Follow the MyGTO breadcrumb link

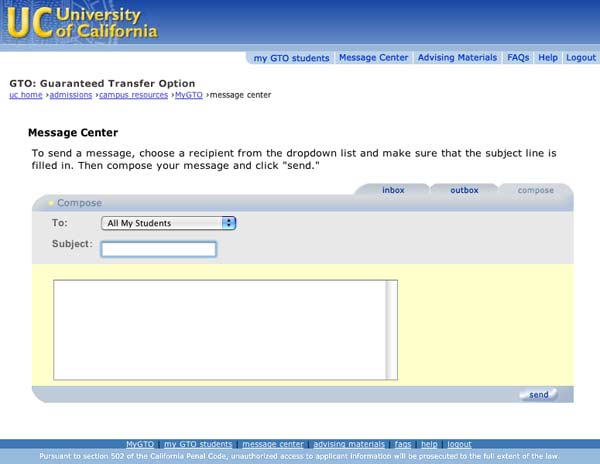tap(188, 95)
